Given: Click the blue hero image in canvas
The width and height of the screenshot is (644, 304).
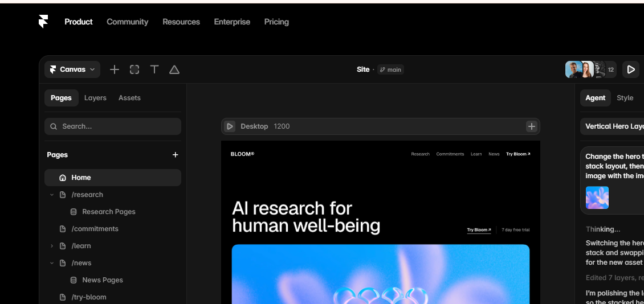Looking at the screenshot, I should tap(381, 274).
